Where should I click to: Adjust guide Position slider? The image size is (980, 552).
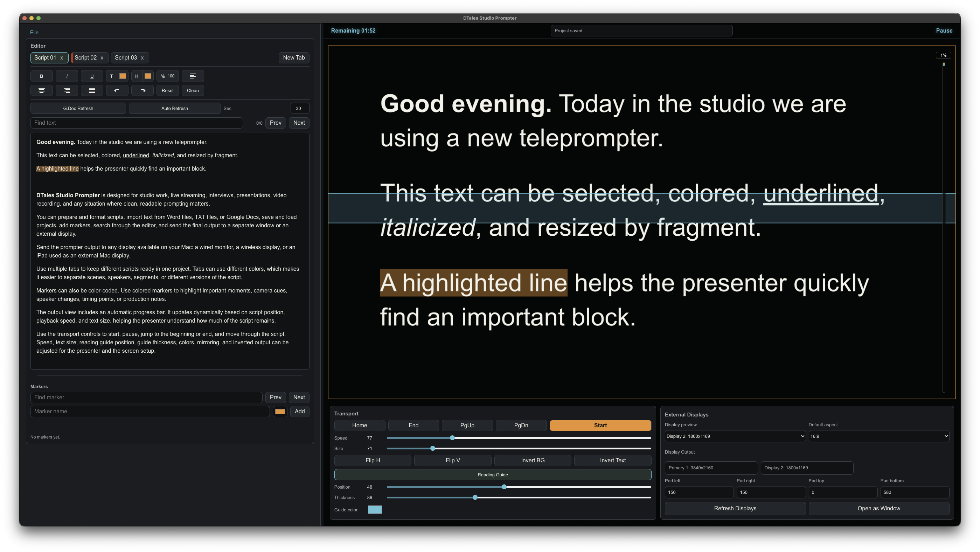pyautogui.click(x=519, y=487)
